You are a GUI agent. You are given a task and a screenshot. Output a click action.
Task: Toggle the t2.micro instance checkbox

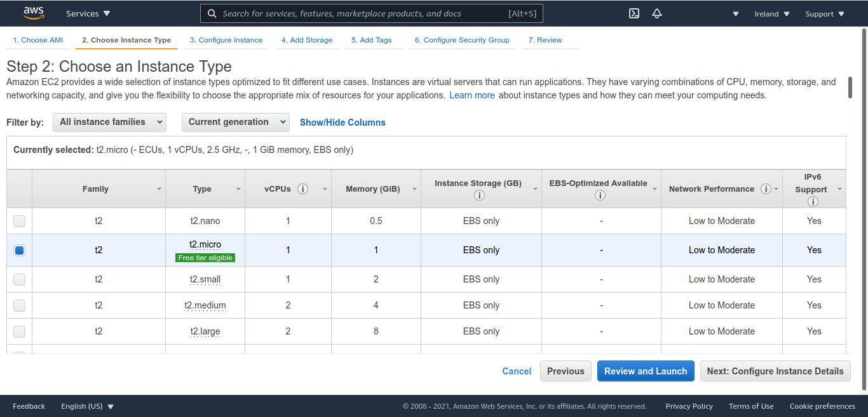click(19, 250)
